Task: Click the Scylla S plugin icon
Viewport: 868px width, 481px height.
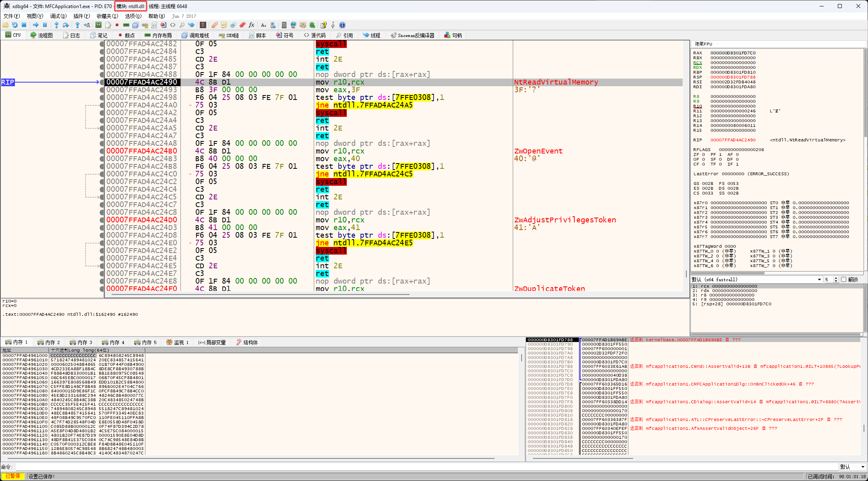Action: coord(203,25)
